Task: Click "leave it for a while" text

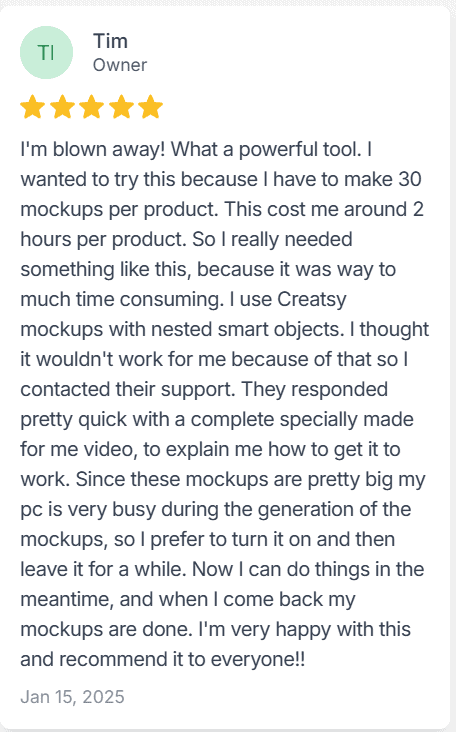Action: click(x=103, y=569)
